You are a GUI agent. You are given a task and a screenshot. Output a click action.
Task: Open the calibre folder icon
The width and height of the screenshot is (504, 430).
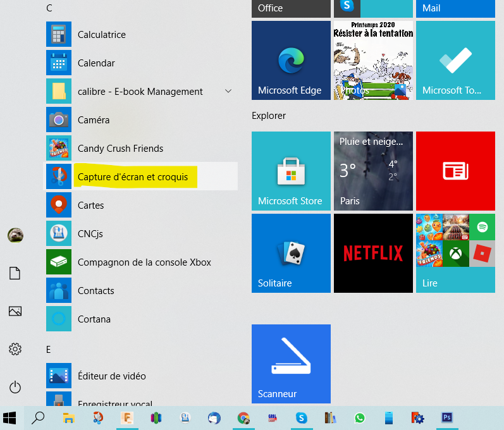click(59, 91)
